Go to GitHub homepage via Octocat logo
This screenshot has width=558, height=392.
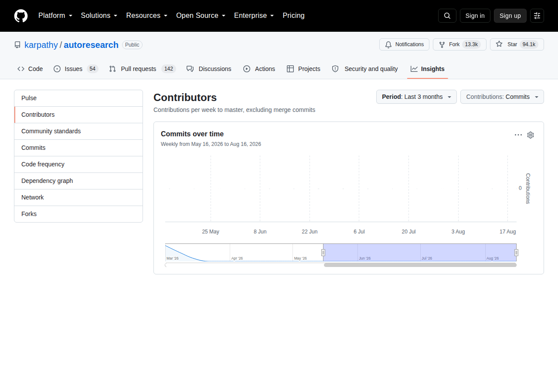tap(21, 16)
